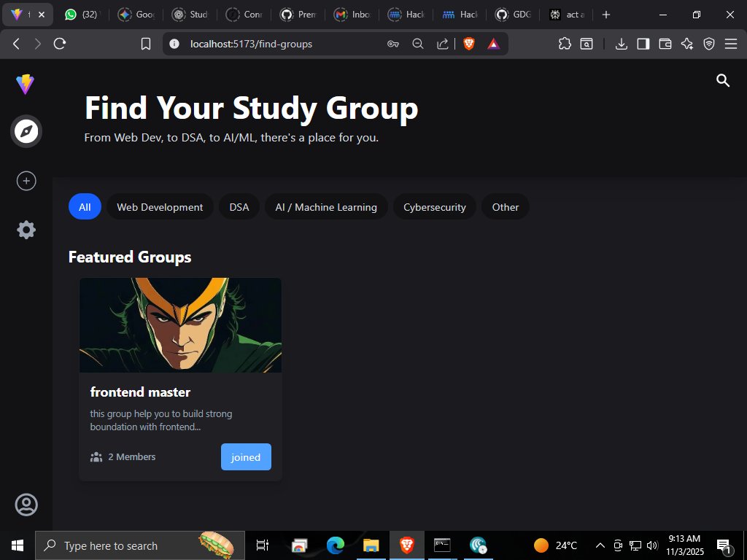Image resolution: width=747 pixels, height=560 pixels.
Task: Click the Windows Start button
Action: tap(18, 545)
